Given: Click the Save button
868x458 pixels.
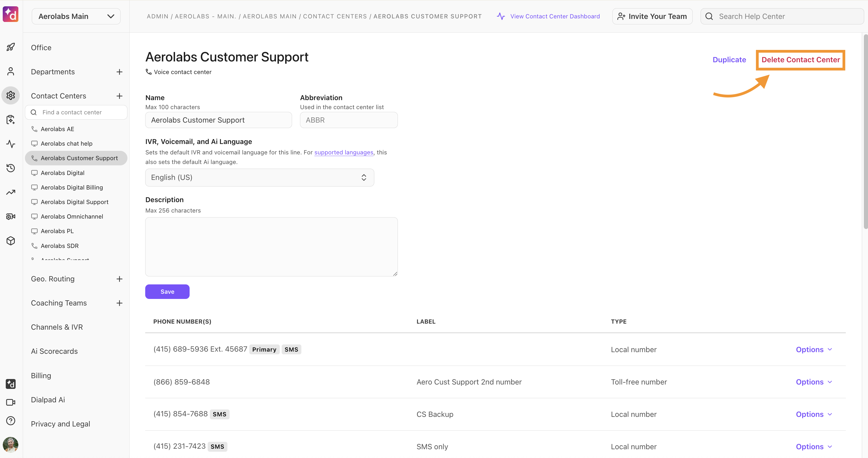Looking at the screenshot, I should pyautogui.click(x=167, y=292).
